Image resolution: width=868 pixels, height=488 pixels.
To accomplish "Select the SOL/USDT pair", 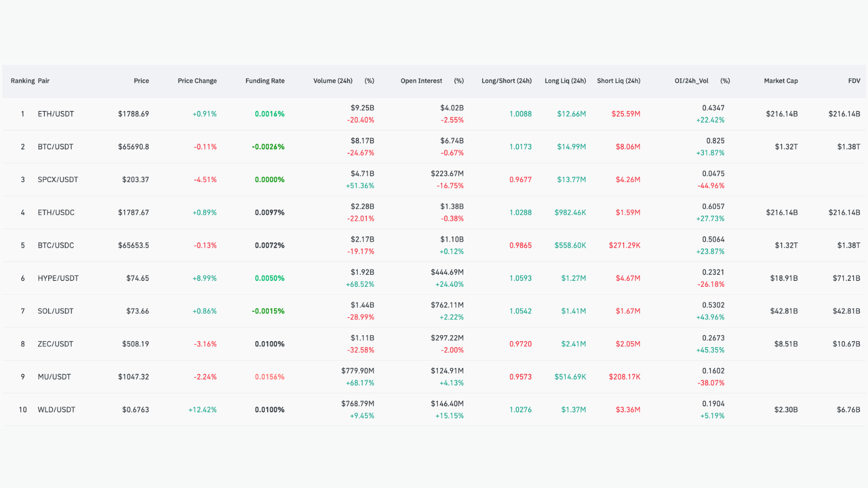I will (x=55, y=311).
